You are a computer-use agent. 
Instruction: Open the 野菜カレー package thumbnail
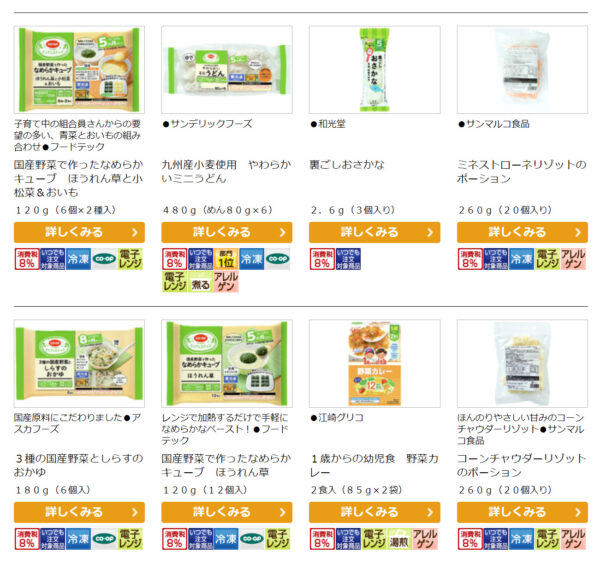[x=375, y=364]
